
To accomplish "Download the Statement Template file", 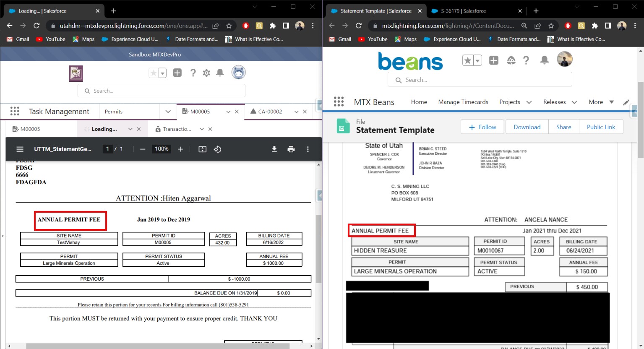I will [x=527, y=127].
